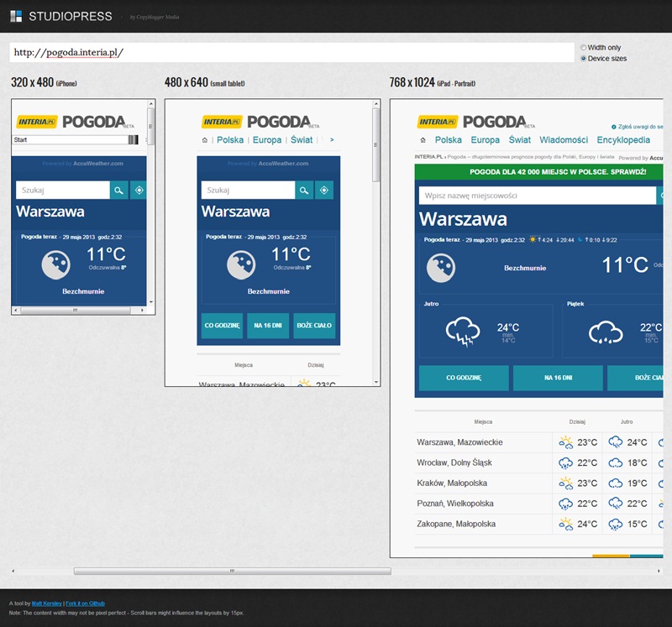This screenshot has width=672, height=627.
Task: Click the home icon in small tablet preview
Action: click(x=205, y=140)
